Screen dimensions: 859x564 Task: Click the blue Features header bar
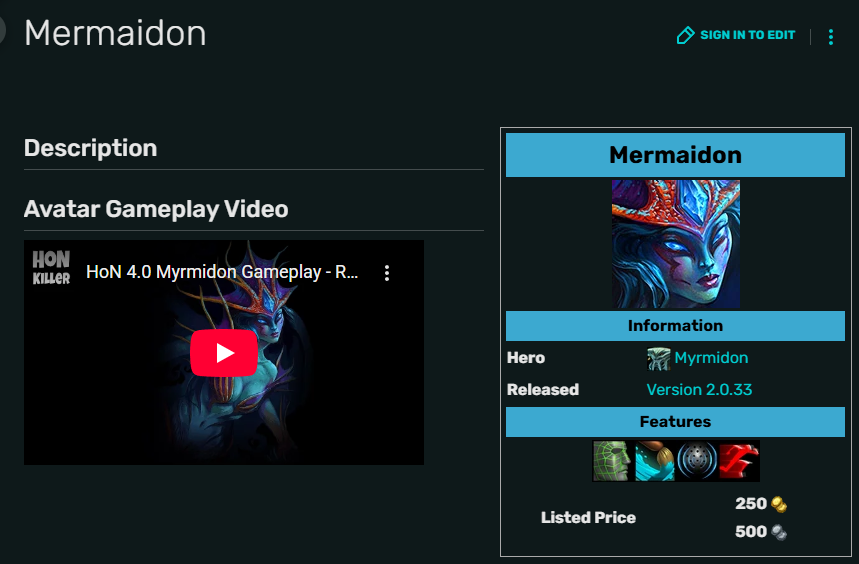675,422
